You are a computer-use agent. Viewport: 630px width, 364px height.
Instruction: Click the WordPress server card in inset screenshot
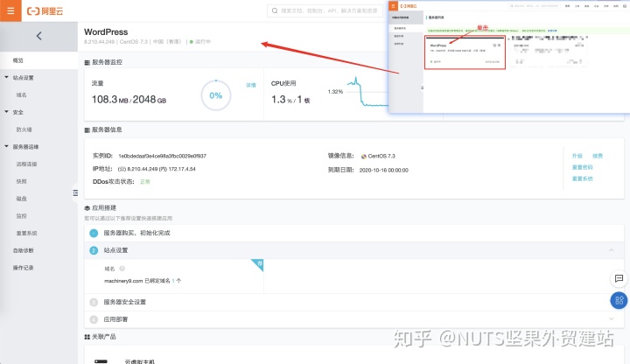click(465, 52)
